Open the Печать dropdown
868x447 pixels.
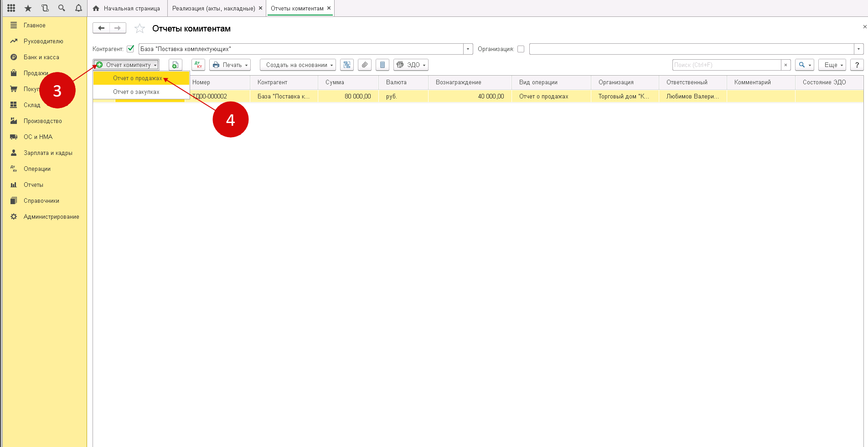tap(230, 65)
